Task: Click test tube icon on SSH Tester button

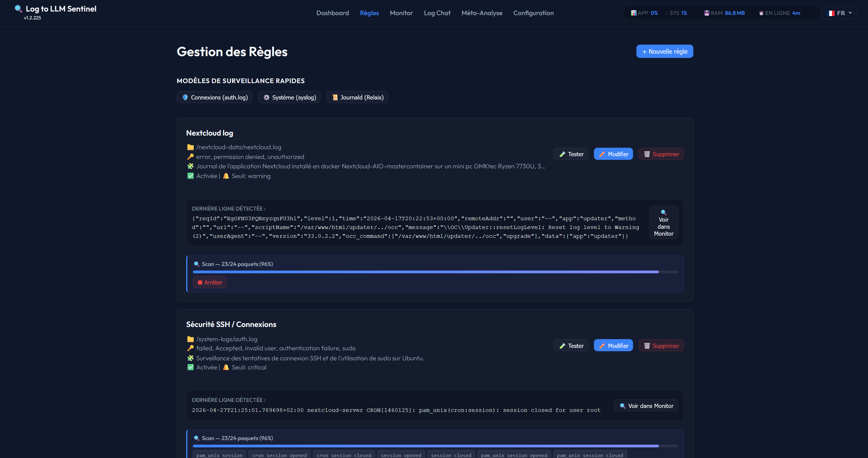Action: (562, 345)
